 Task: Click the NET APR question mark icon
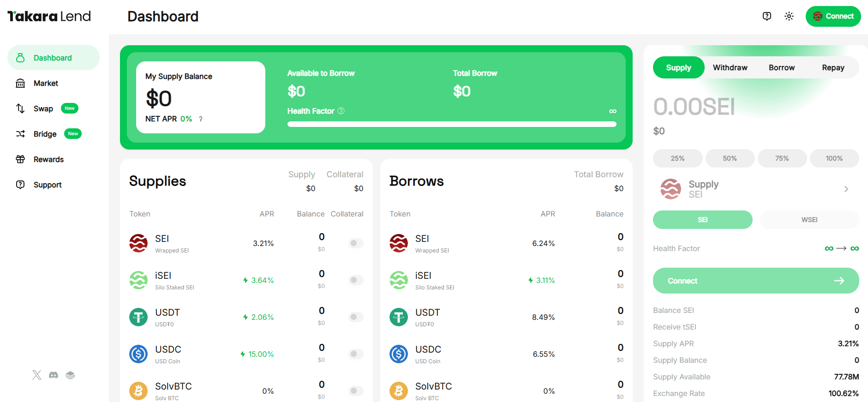[x=201, y=119]
